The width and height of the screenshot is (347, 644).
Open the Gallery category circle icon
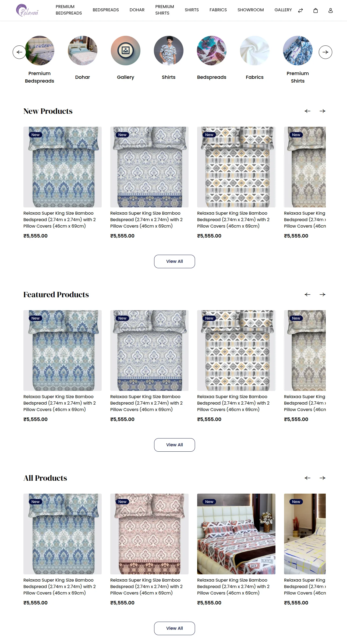click(x=126, y=51)
